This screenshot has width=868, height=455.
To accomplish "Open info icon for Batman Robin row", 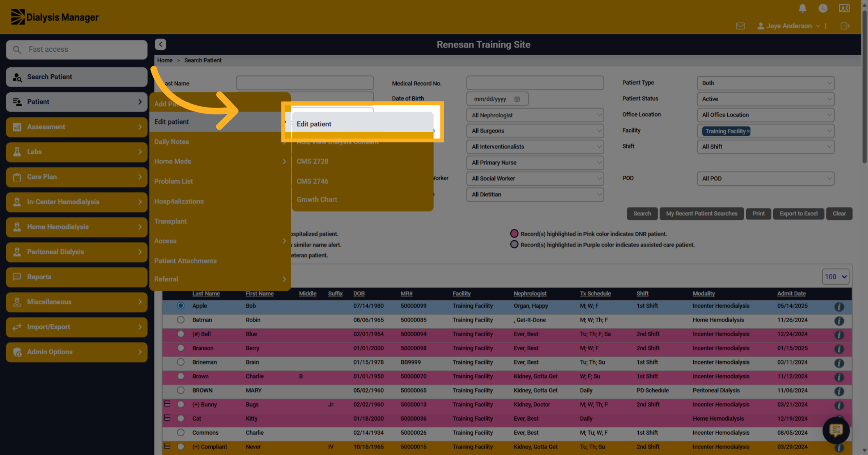I will 839,321.
